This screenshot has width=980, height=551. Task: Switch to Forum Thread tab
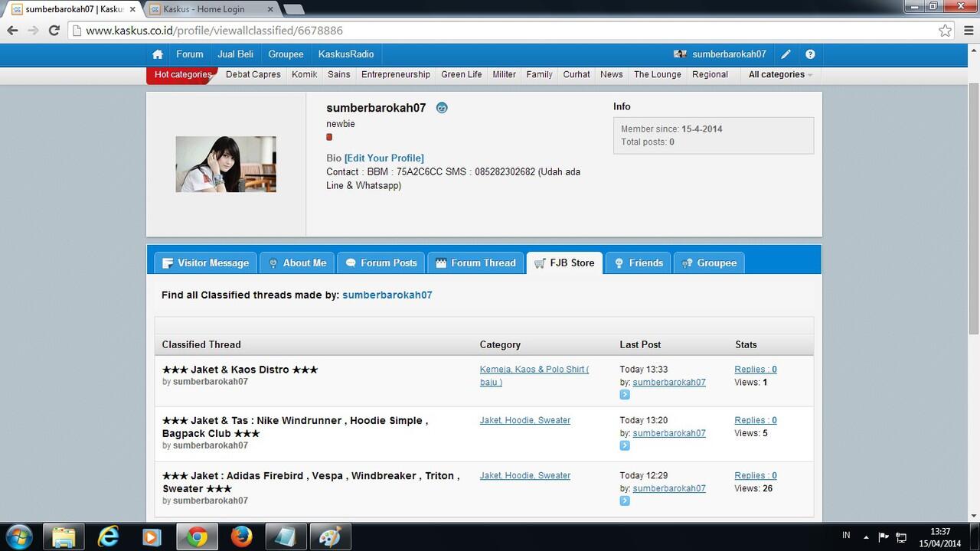point(475,262)
